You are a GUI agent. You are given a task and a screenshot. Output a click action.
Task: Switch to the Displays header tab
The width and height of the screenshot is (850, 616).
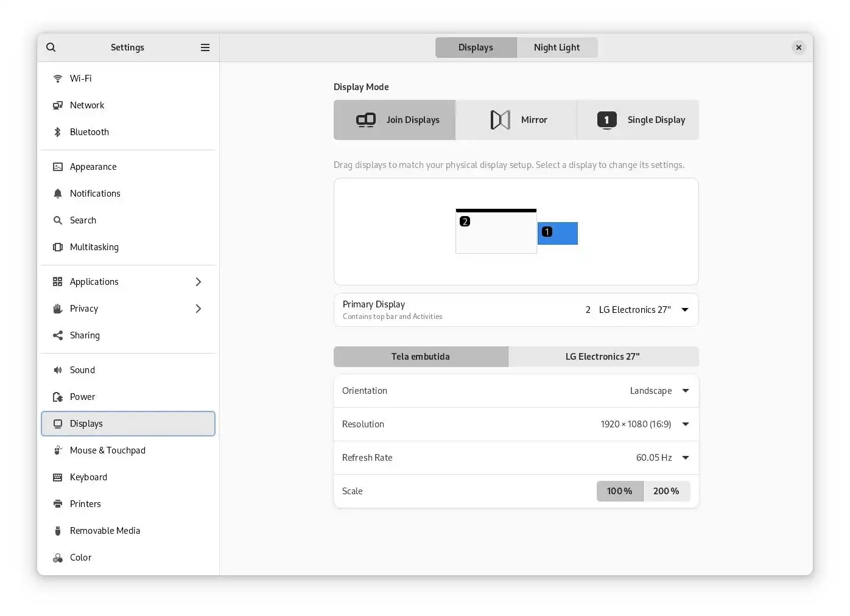[476, 47]
